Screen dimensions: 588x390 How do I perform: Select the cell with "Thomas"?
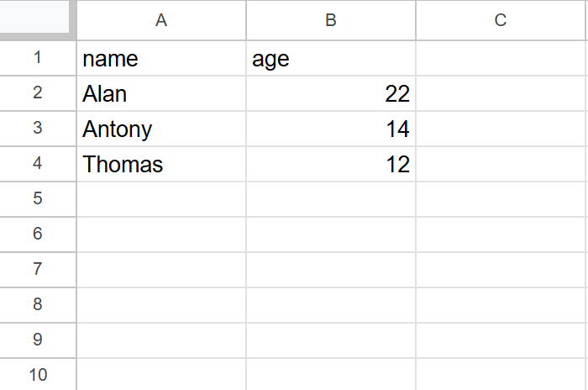(161, 165)
